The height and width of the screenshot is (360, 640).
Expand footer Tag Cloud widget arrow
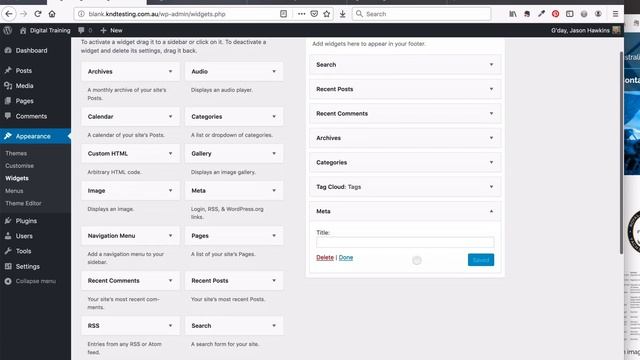(x=491, y=187)
